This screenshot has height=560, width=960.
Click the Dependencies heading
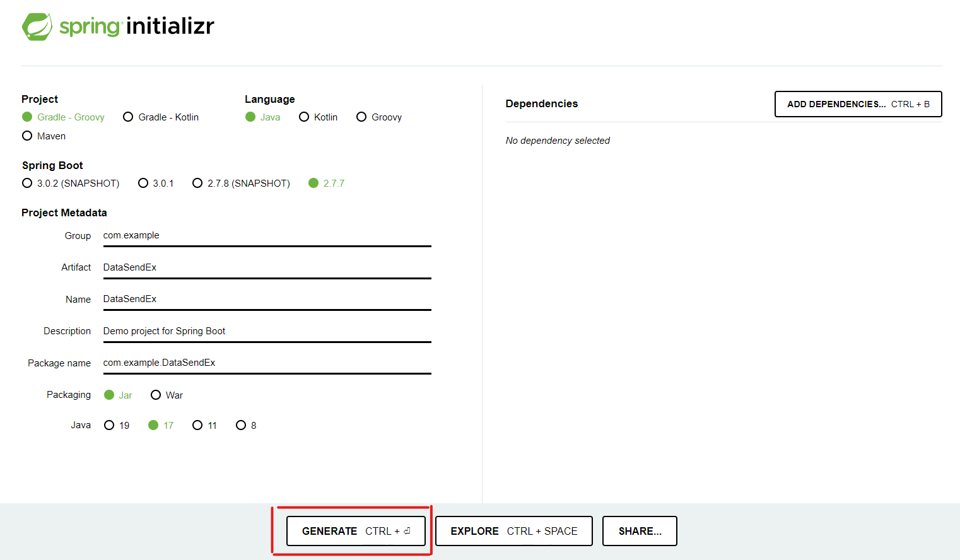pyautogui.click(x=542, y=103)
